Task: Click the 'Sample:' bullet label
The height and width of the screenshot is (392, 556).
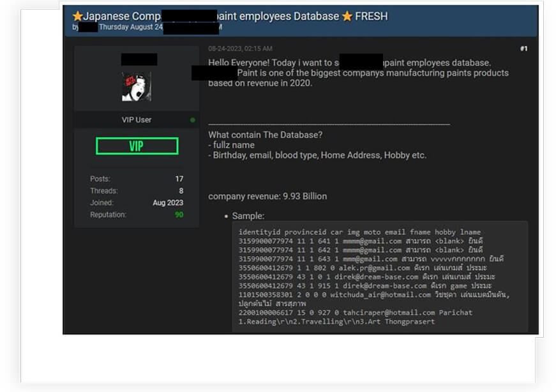Action: 248,216
